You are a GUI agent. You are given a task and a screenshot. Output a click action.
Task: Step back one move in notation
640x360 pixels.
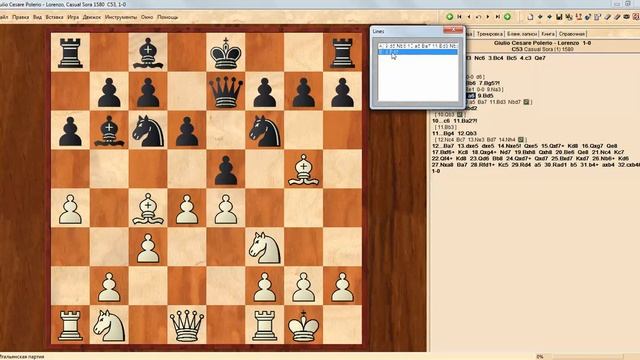(469, 17)
